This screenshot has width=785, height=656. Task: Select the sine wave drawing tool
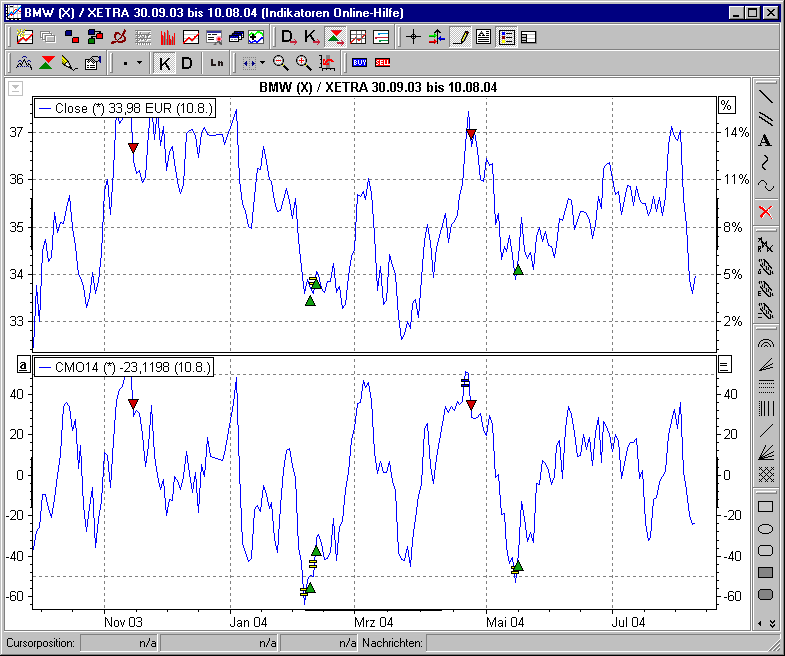point(766,185)
